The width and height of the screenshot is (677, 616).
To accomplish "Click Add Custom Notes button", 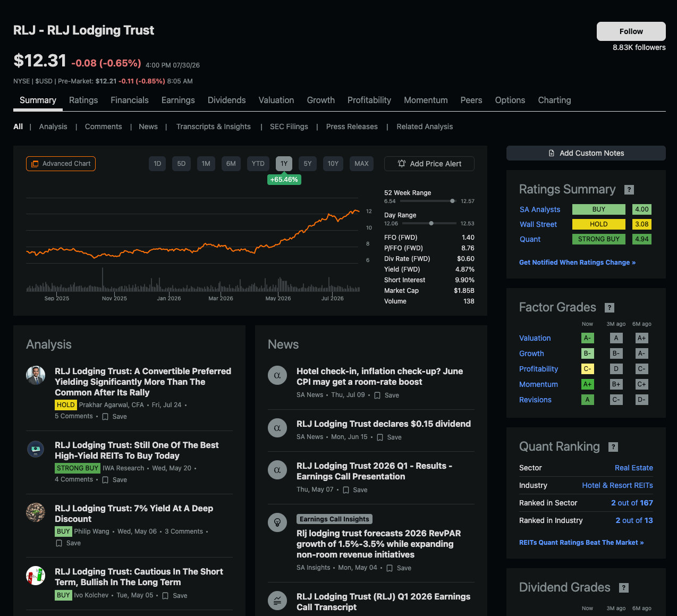I will (x=586, y=153).
